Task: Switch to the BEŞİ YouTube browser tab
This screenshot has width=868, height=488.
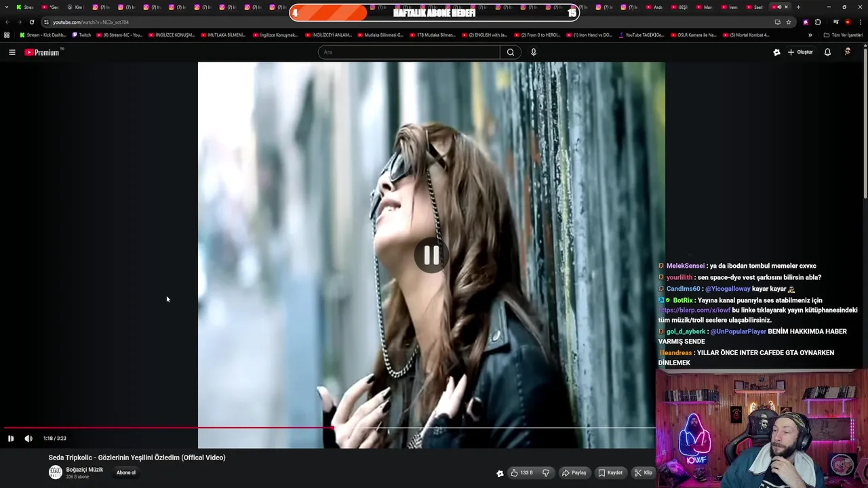Action: (x=679, y=7)
